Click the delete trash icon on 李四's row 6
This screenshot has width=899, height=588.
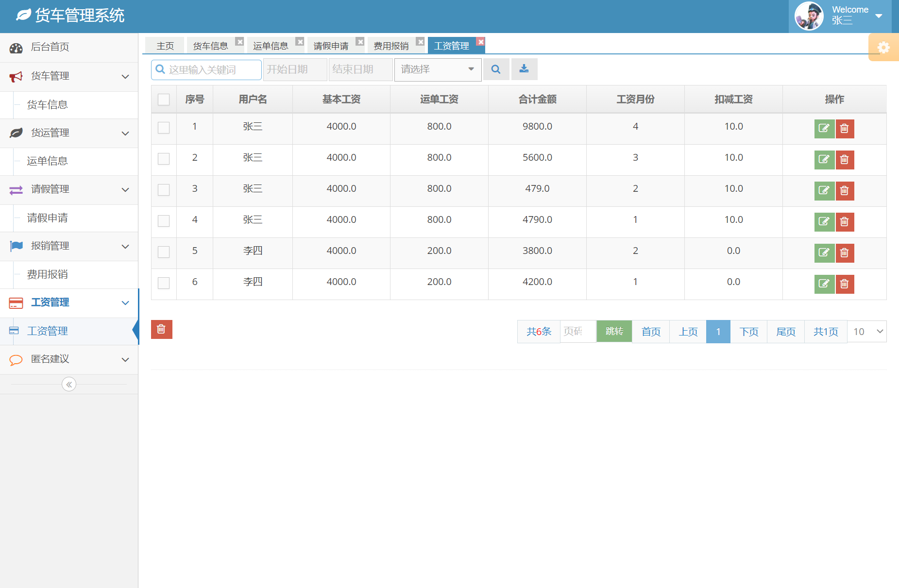pos(845,284)
